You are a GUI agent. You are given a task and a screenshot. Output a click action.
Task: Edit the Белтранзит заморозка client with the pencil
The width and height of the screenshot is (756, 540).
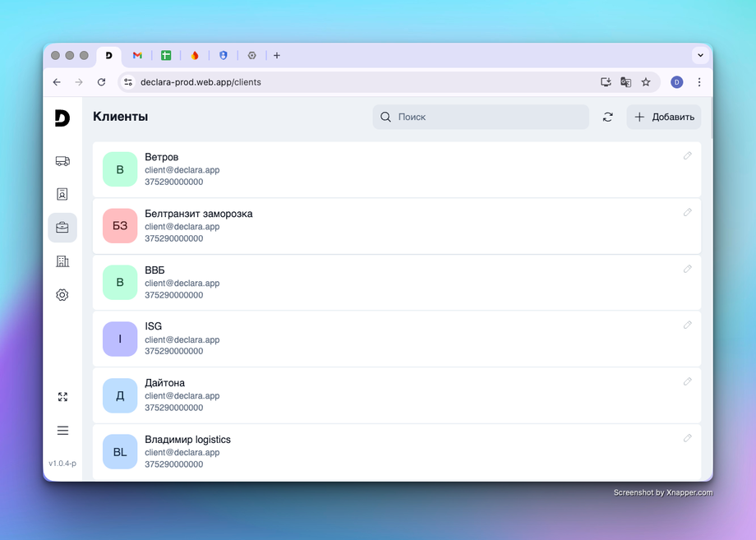pyautogui.click(x=688, y=212)
